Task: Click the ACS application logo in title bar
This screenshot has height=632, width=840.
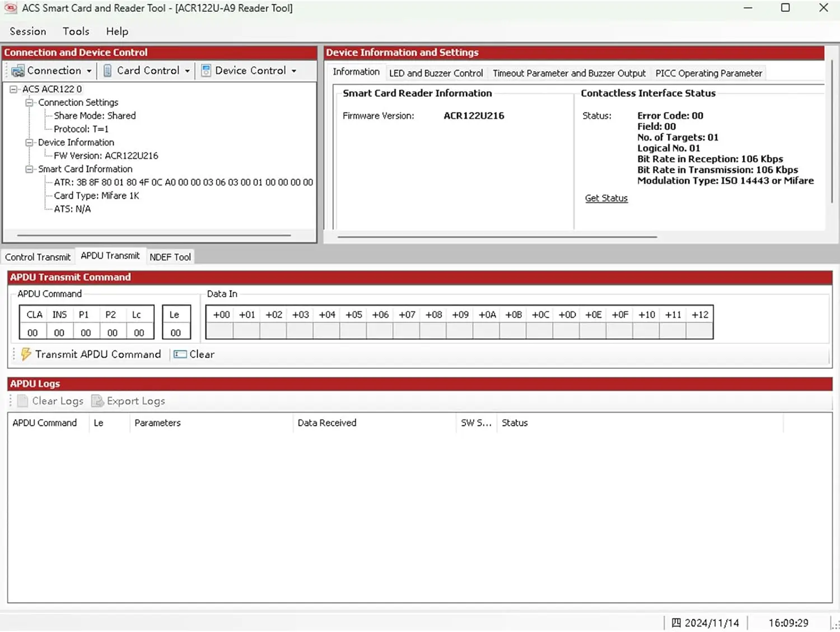Action: 11,8
